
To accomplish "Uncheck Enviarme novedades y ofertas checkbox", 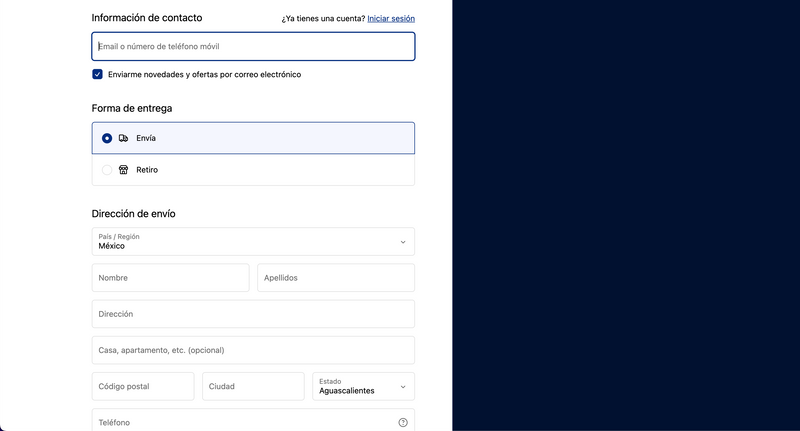I will pos(97,74).
